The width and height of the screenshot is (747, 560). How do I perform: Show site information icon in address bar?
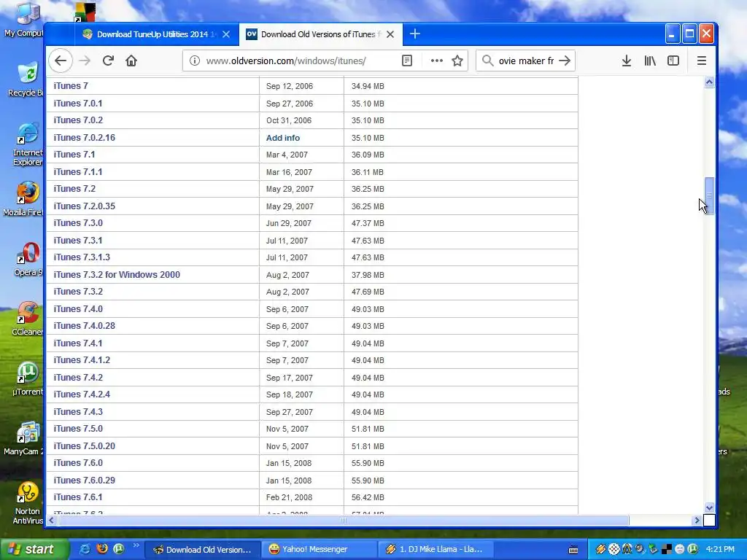[194, 61]
